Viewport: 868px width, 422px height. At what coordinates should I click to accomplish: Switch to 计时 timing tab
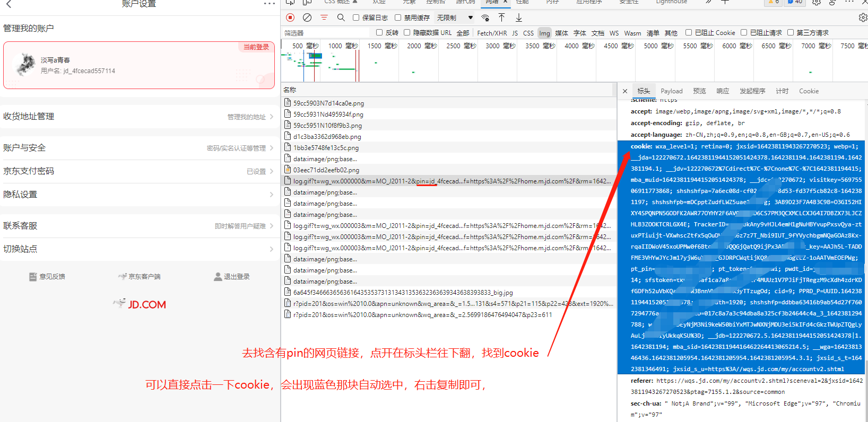[x=782, y=91]
